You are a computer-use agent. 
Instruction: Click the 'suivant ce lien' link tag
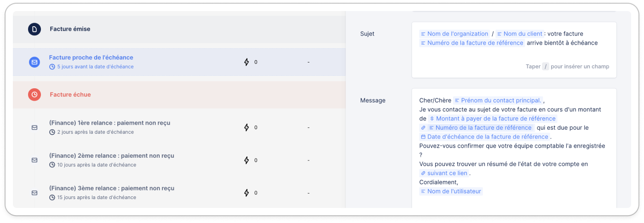coord(444,173)
